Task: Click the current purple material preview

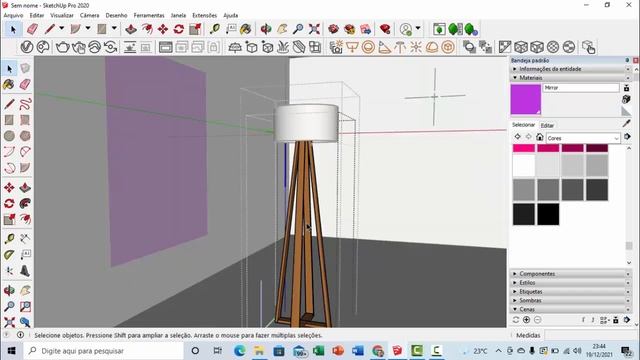Action: click(x=526, y=99)
